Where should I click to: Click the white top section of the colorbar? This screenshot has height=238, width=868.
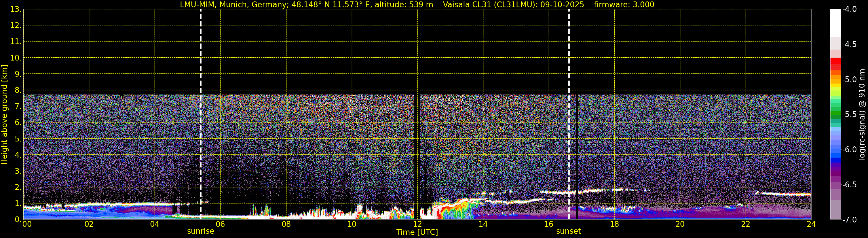(x=835, y=22)
